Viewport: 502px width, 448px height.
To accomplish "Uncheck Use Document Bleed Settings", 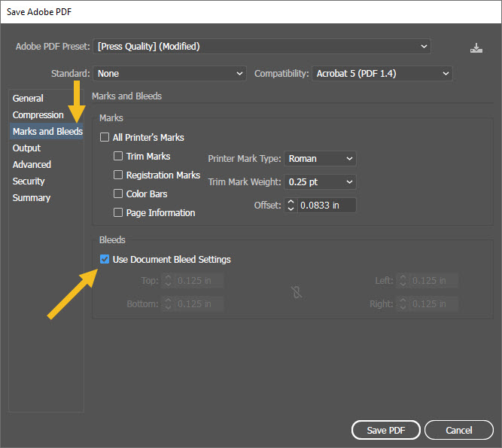I will coord(105,259).
